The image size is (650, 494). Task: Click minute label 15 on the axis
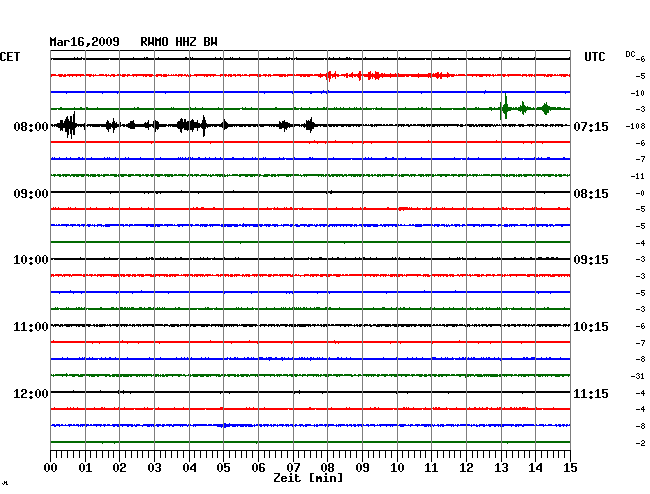tap(570, 467)
